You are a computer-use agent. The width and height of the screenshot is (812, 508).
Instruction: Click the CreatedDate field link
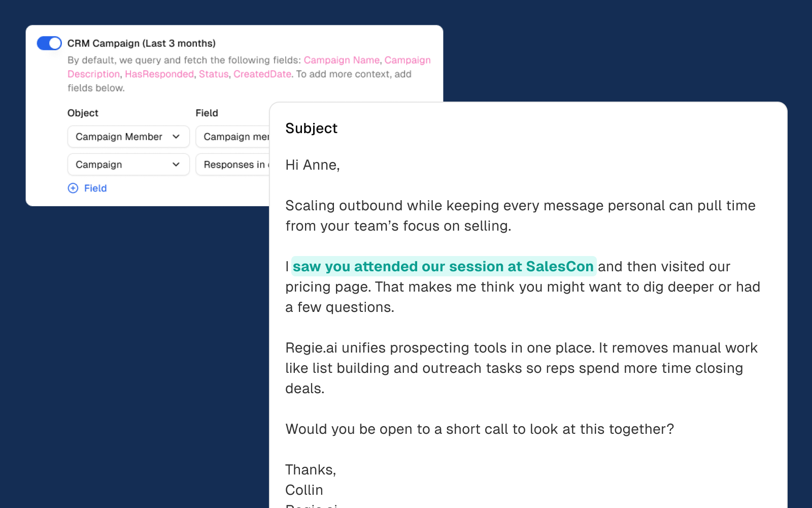click(262, 74)
